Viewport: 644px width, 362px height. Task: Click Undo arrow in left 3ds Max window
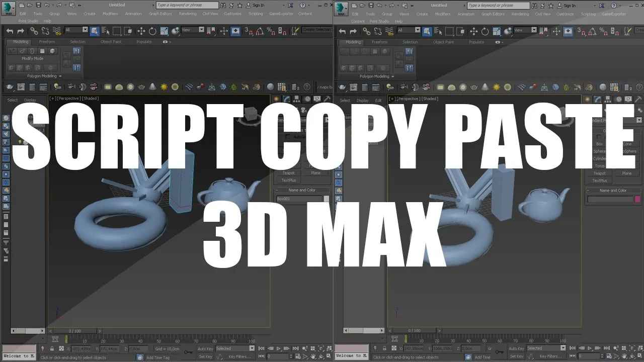tap(10, 31)
